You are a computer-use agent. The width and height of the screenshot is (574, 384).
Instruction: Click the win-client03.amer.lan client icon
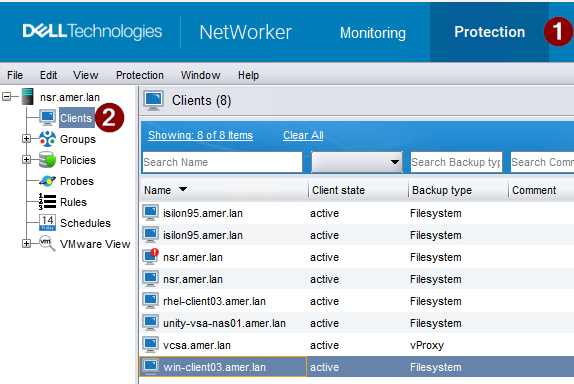coord(150,367)
